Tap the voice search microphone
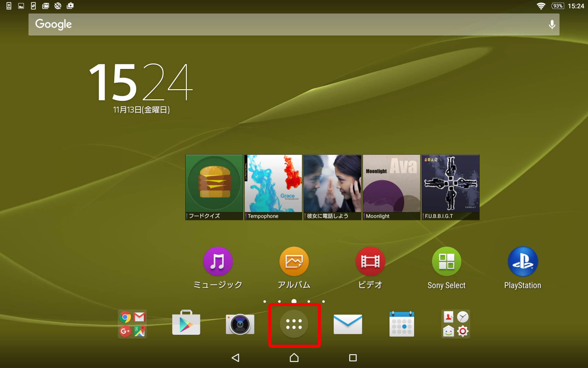588x368 pixels. pyautogui.click(x=552, y=25)
